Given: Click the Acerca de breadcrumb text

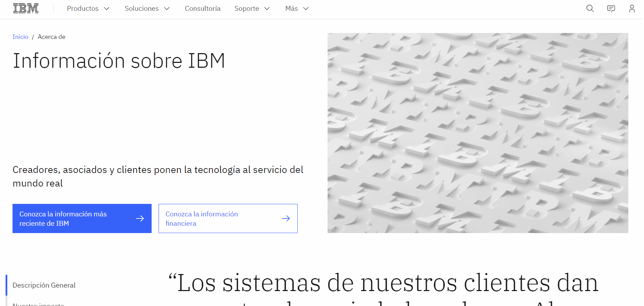Looking at the screenshot, I should point(51,37).
